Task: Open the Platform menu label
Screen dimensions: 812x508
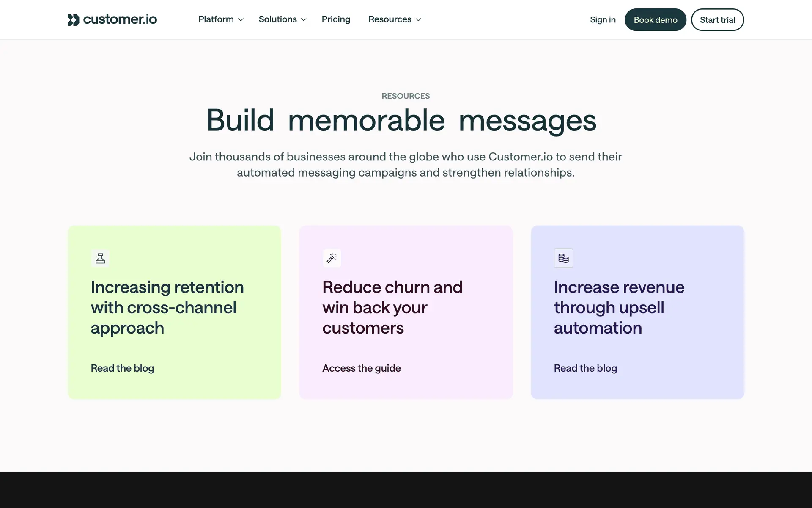Action: (216, 19)
